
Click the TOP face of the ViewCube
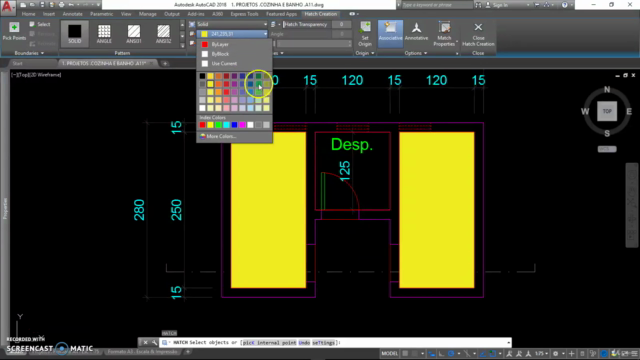coord(607,111)
